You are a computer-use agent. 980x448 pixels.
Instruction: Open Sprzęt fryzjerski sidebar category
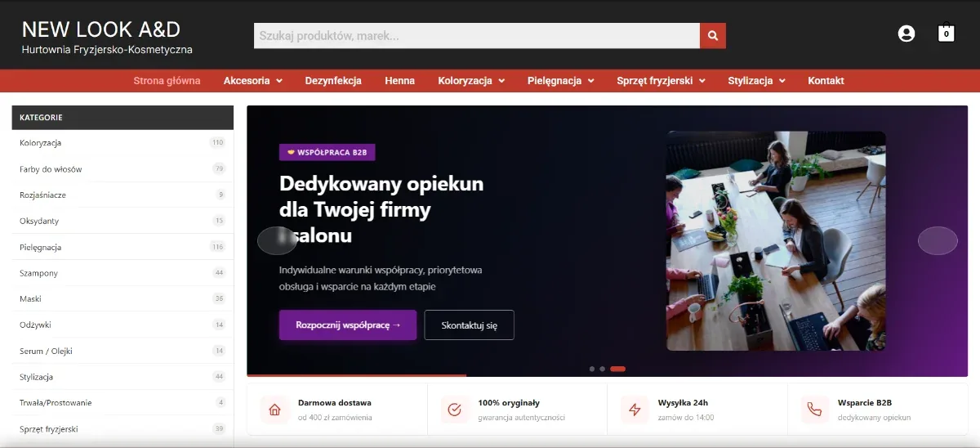pos(49,428)
